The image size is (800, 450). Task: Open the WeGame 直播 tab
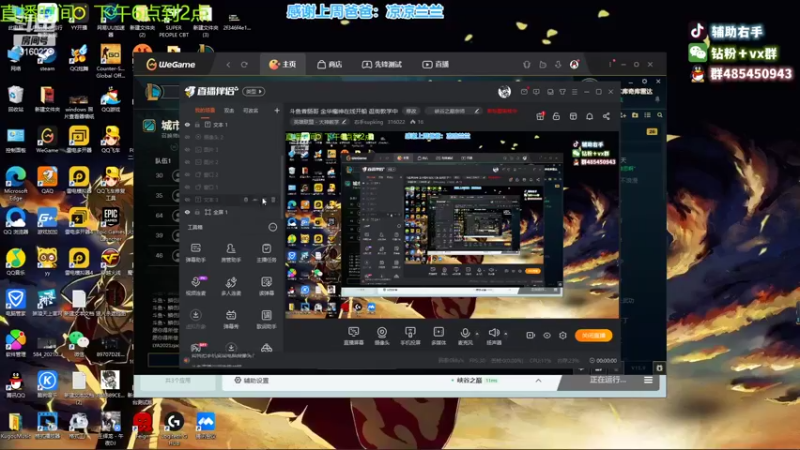pyautogui.click(x=436, y=64)
